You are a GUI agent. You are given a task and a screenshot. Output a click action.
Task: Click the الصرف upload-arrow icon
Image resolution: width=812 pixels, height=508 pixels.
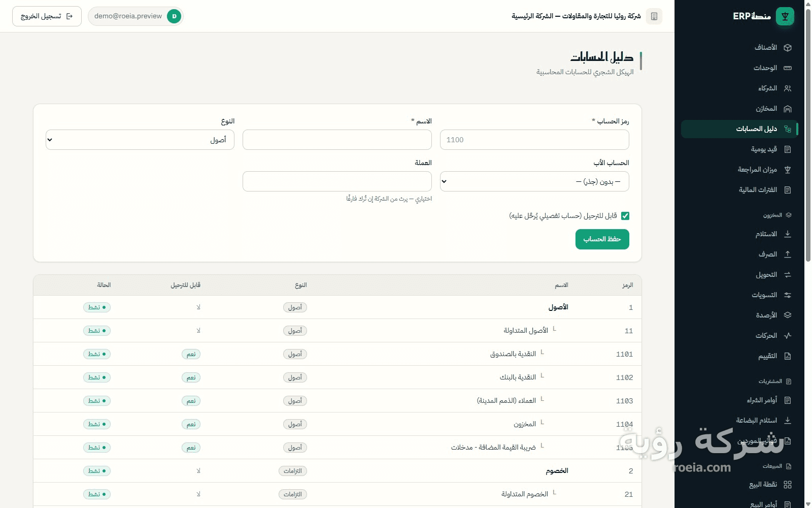pyautogui.click(x=788, y=255)
